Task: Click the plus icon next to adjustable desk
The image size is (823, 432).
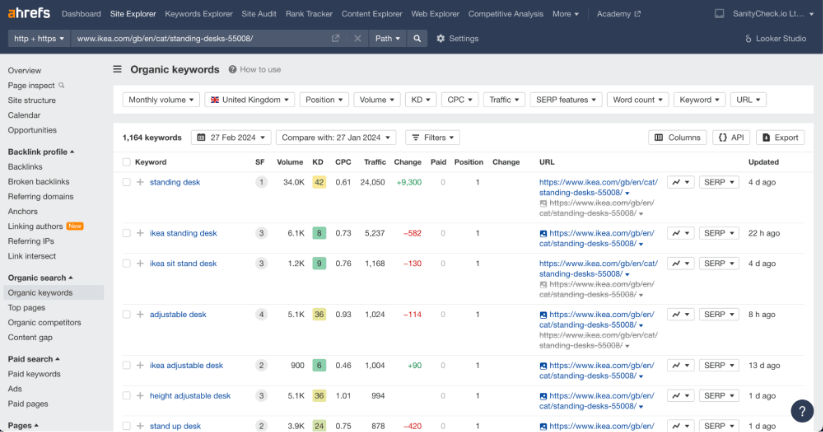Action: (x=140, y=314)
